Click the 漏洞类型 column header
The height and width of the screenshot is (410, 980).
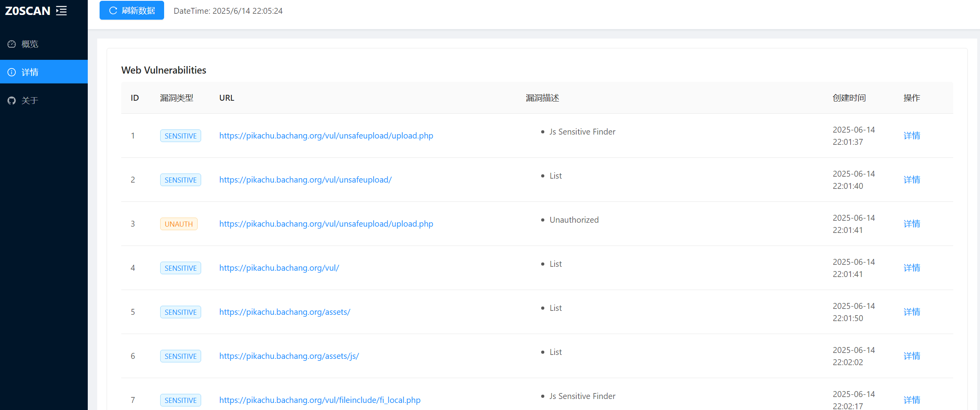click(x=177, y=98)
